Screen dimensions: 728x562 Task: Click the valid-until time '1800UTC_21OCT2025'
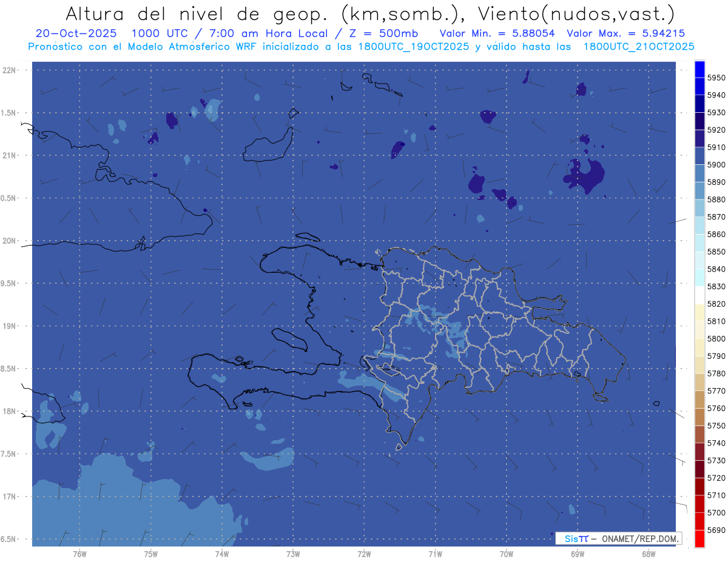click(x=639, y=46)
